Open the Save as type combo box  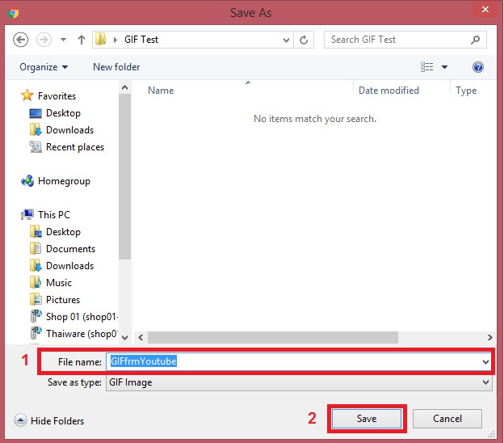point(299,382)
